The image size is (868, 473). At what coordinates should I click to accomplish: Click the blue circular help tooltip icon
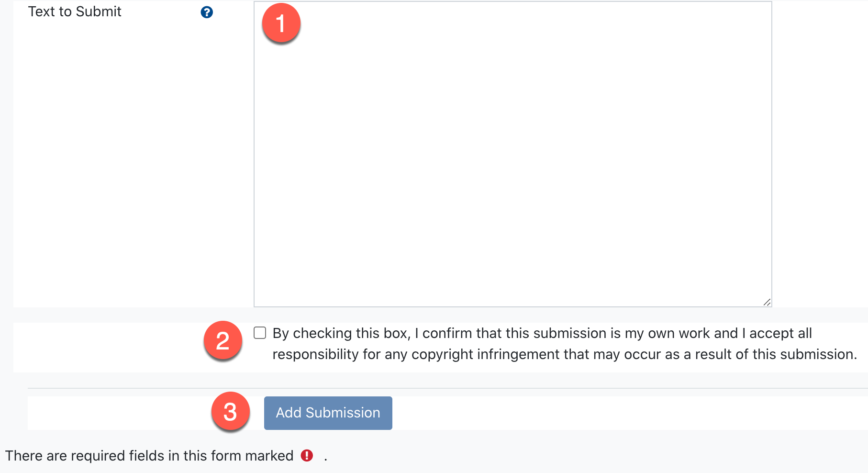point(207,12)
